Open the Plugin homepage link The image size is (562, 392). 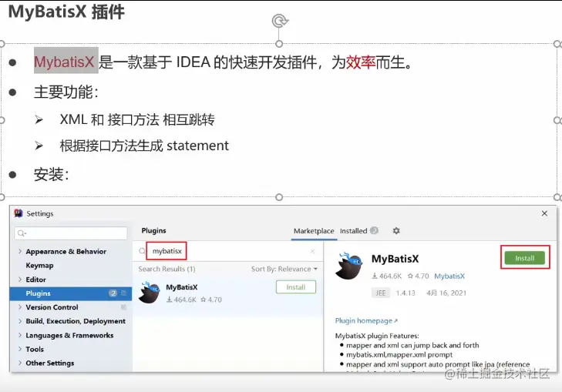coord(366,320)
